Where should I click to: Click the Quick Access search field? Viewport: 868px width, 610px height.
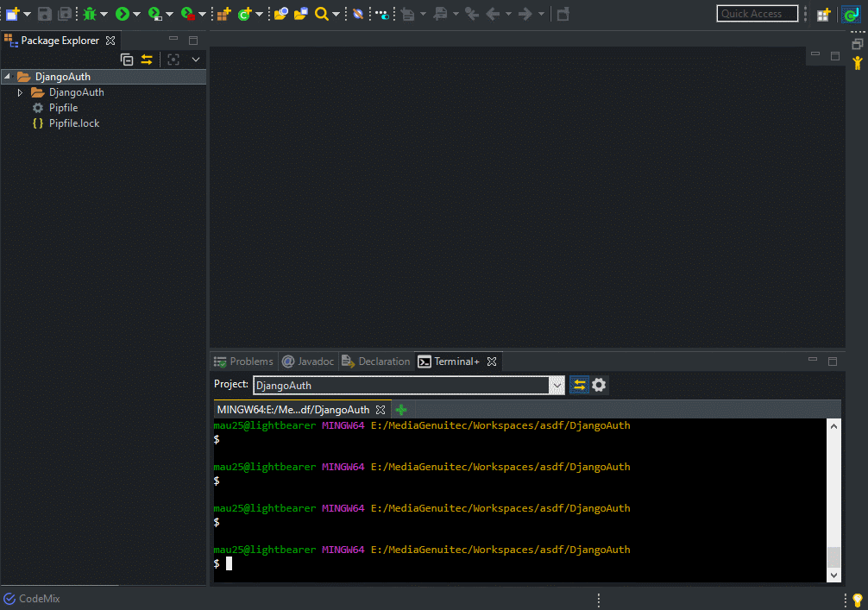(x=757, y=14)
